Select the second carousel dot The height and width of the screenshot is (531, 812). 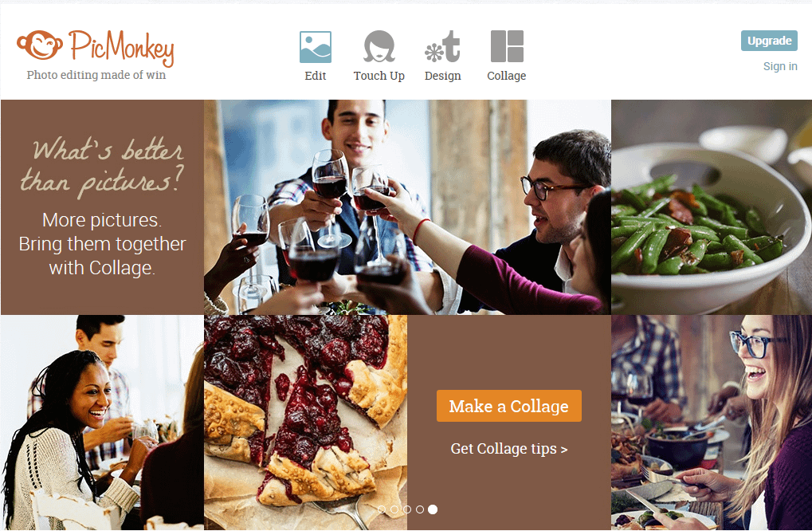[394, 509]
